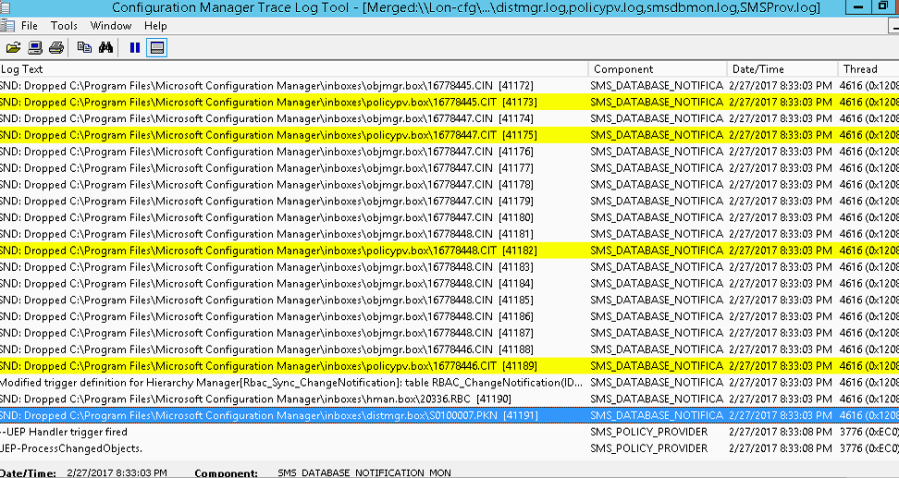Click the Component column header
899x478 pixels.
[655, 69]
